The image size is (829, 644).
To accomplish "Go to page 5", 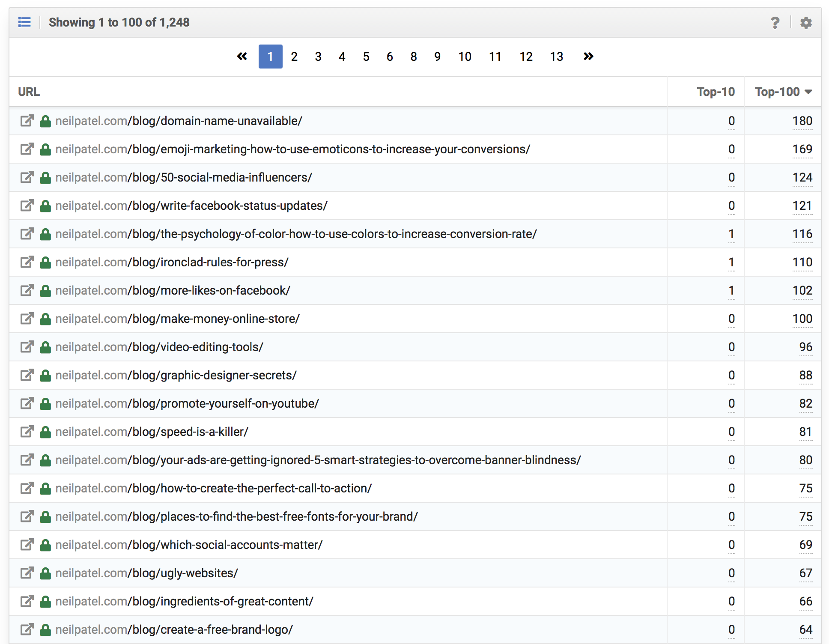I will point(366,57).
